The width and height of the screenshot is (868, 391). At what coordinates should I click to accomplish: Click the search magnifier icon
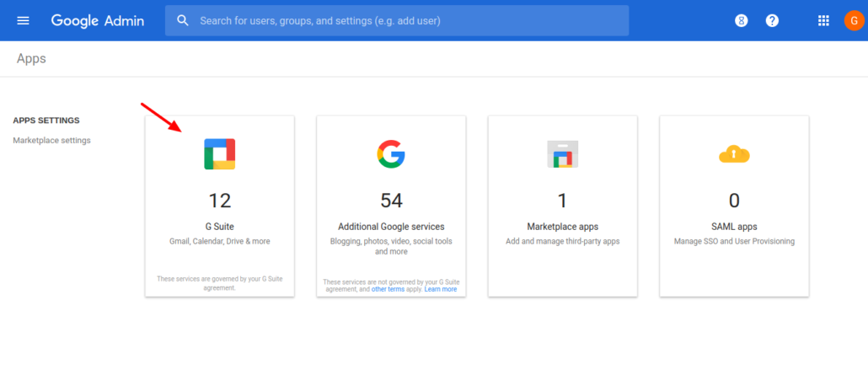click(x=183, y=20)
